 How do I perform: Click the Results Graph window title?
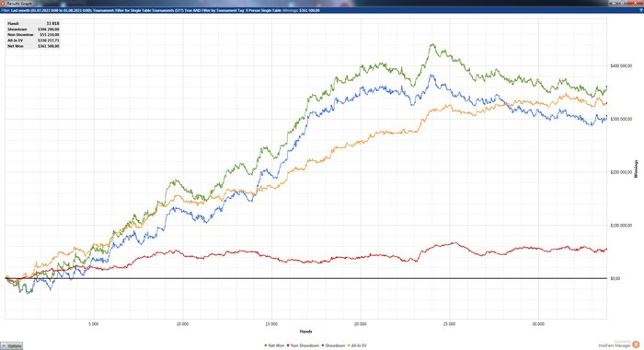click(19, 4)
